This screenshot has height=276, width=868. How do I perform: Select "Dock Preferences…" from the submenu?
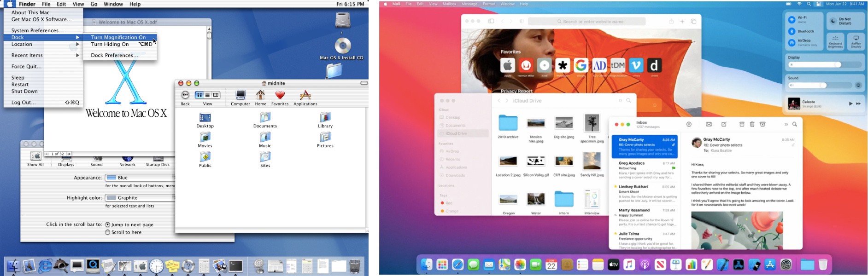(x=120, y=55)
